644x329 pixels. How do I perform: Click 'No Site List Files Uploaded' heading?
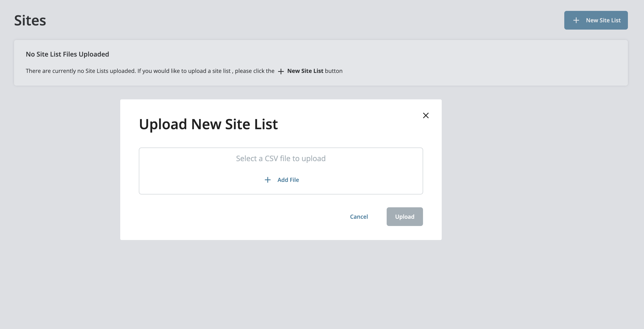point(68,54)
